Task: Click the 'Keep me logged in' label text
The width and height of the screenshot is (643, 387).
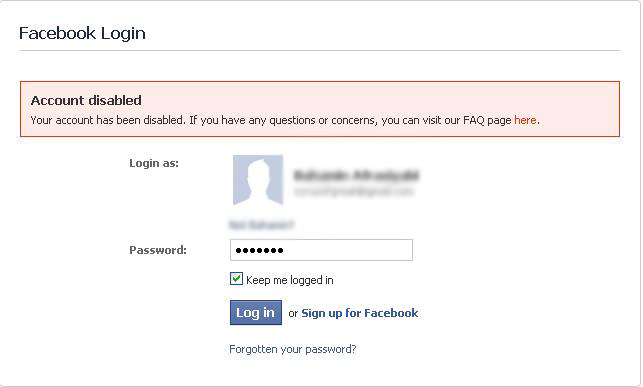Action: tap(290, 280)
